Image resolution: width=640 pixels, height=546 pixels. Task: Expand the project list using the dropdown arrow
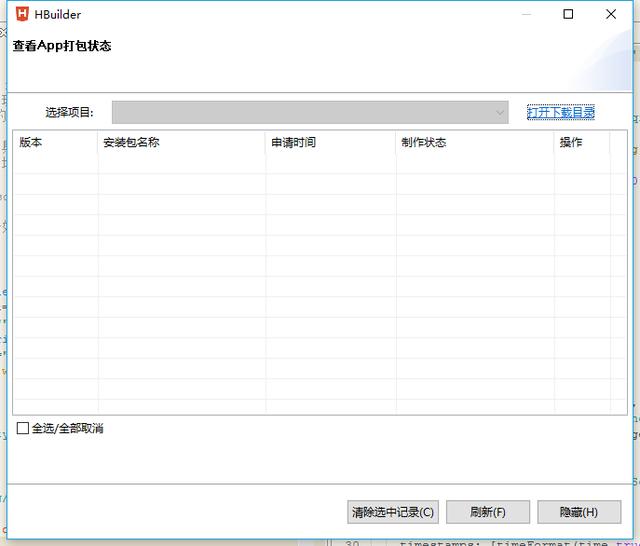[x=501, y=112]
